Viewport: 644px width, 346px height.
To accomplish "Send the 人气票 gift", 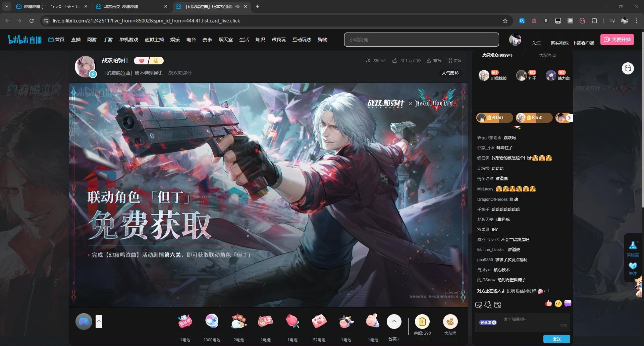I will (x=266, y=321).
